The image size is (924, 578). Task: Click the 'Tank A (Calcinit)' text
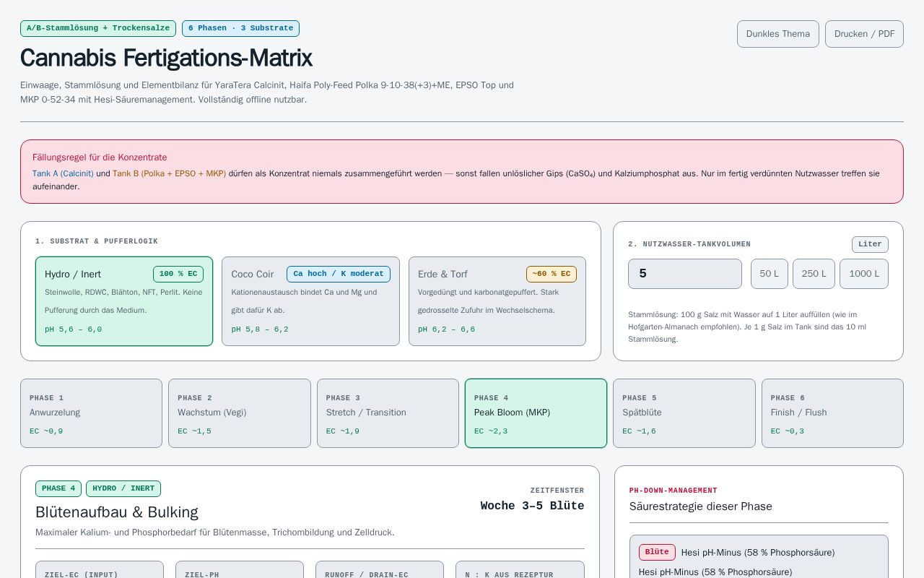tap(63, 173)
